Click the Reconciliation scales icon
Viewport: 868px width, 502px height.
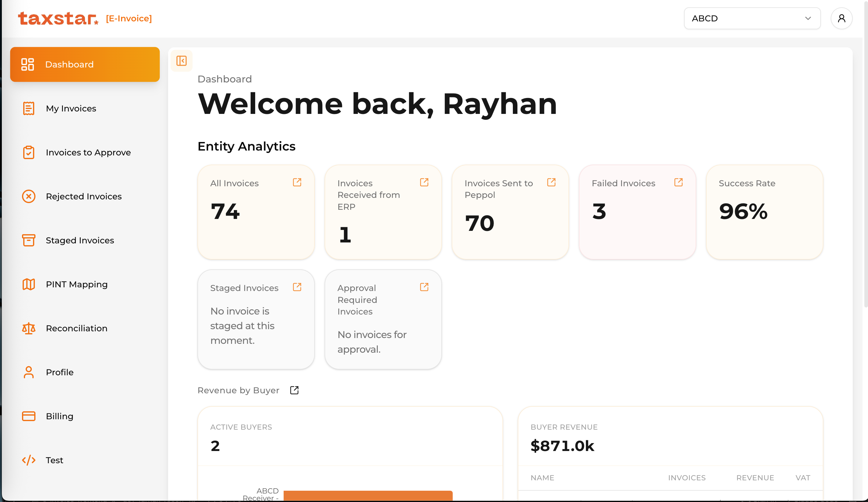(29, 328)
